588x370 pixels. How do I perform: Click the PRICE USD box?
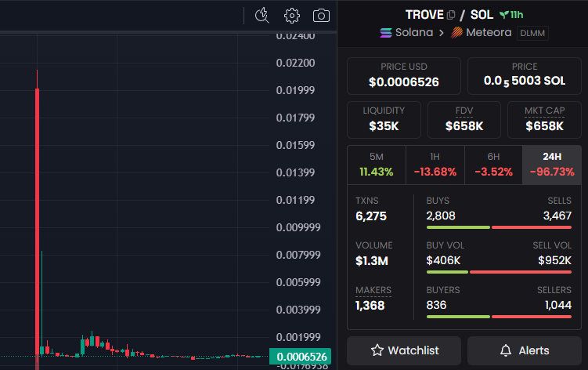404,75
